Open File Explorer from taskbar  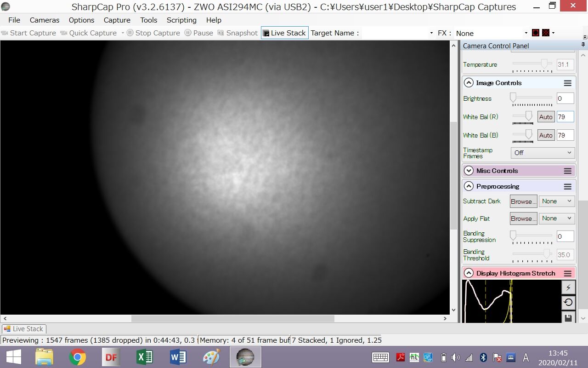(x=44, y=357)
